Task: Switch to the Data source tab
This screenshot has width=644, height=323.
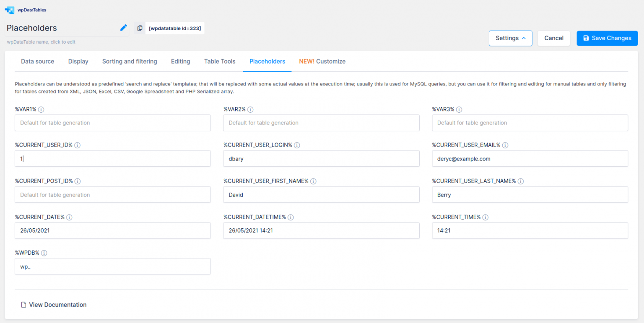Action: click(x=37, y=61)
